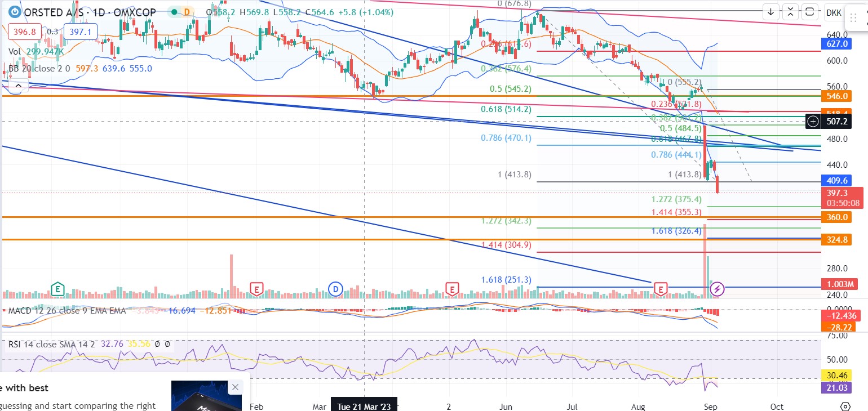Click the blue 627.0 price axis label

(x=837, y=43)
